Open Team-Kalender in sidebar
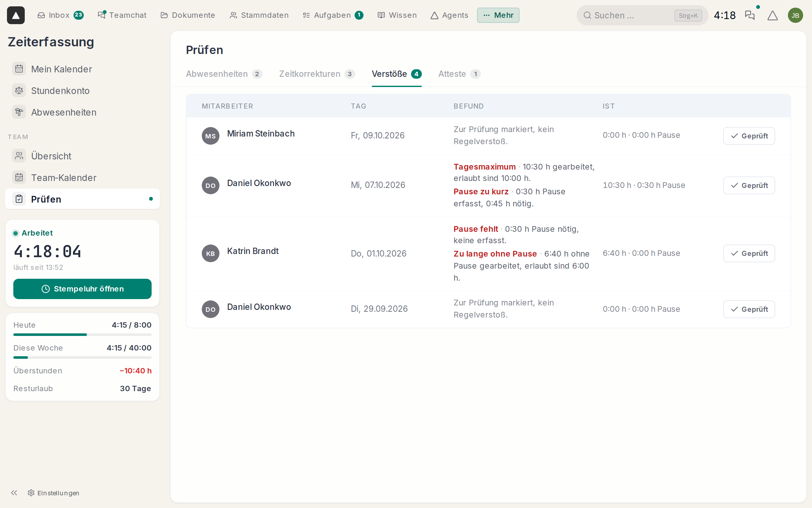Viewport: 812px width, 508px height. [82, 177]
